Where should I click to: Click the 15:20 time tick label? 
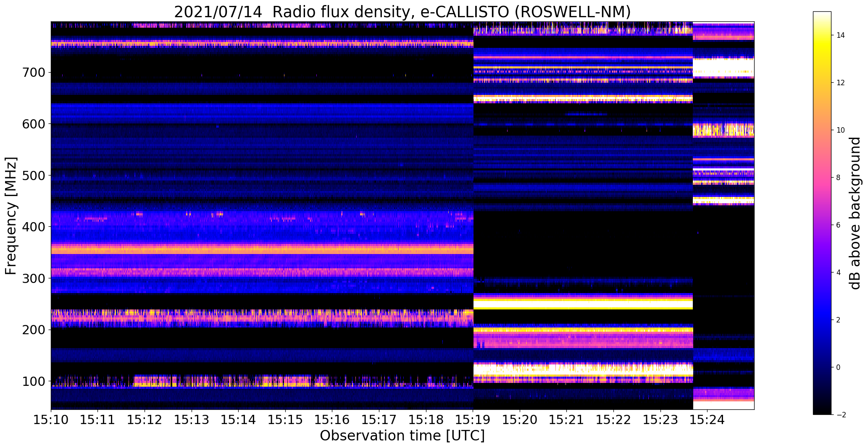point(520,419)
